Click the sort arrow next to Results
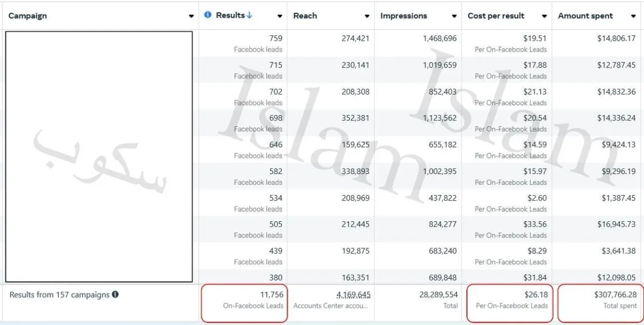 (250, 15)
